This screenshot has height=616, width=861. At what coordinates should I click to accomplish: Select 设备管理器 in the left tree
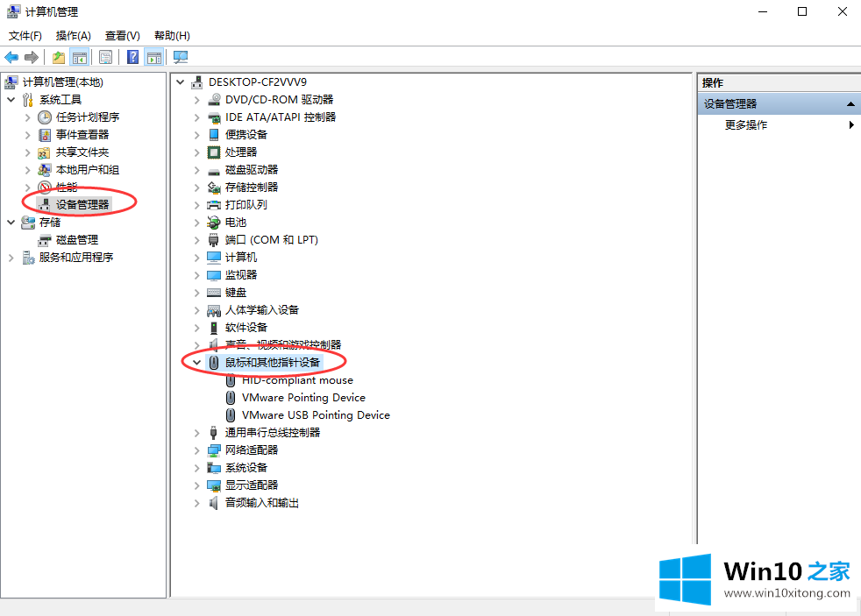(82, 204)
